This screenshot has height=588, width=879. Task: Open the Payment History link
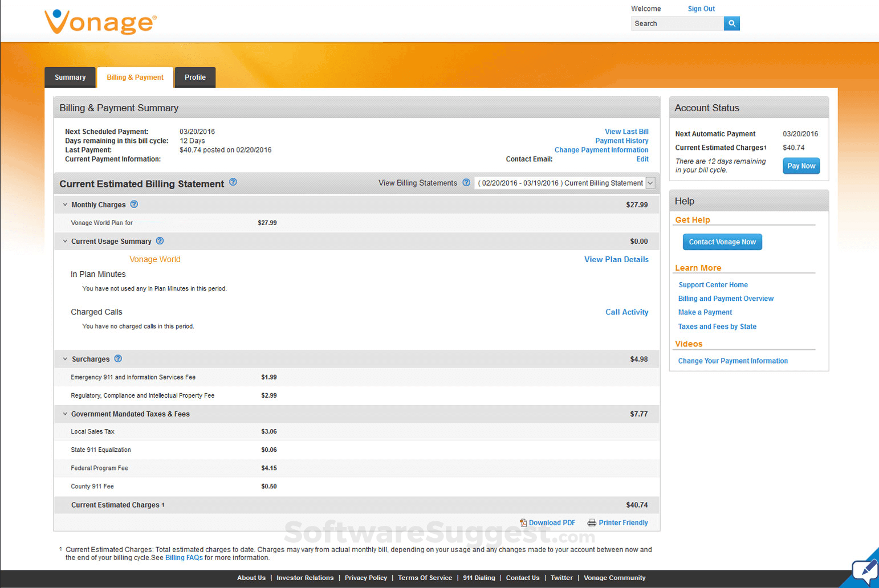coord(621,140)
